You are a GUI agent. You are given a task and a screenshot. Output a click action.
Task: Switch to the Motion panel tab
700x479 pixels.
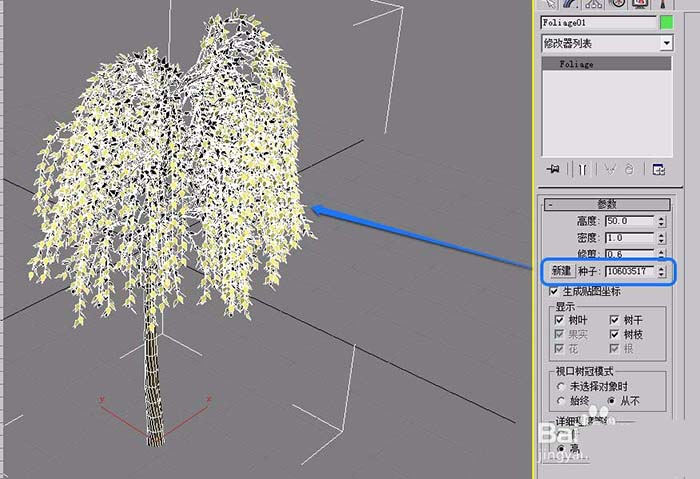pos(617,4)
